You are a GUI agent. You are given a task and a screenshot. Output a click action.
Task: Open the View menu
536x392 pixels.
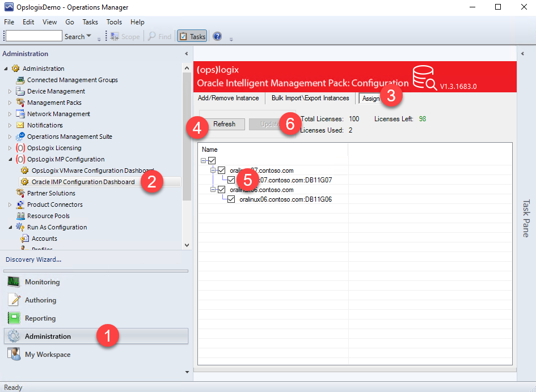point(49,22)
